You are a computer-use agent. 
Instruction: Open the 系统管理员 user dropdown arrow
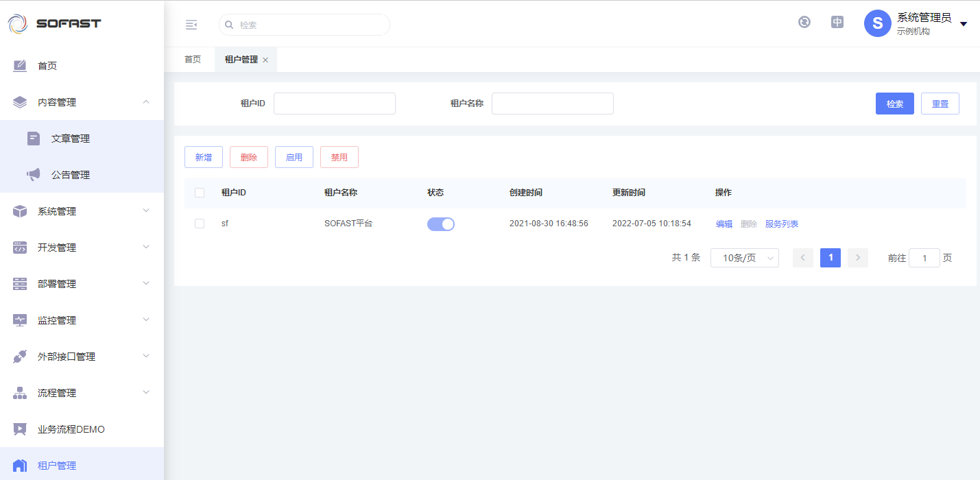pos(964,24)
